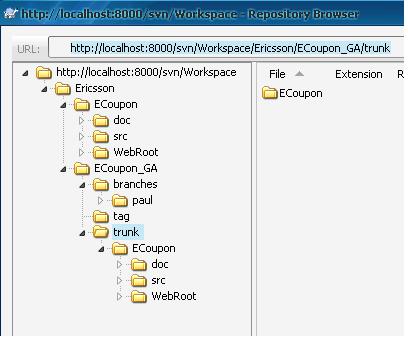Select the branches tree node
408x364 pixels.
click(x=135, y=184)
